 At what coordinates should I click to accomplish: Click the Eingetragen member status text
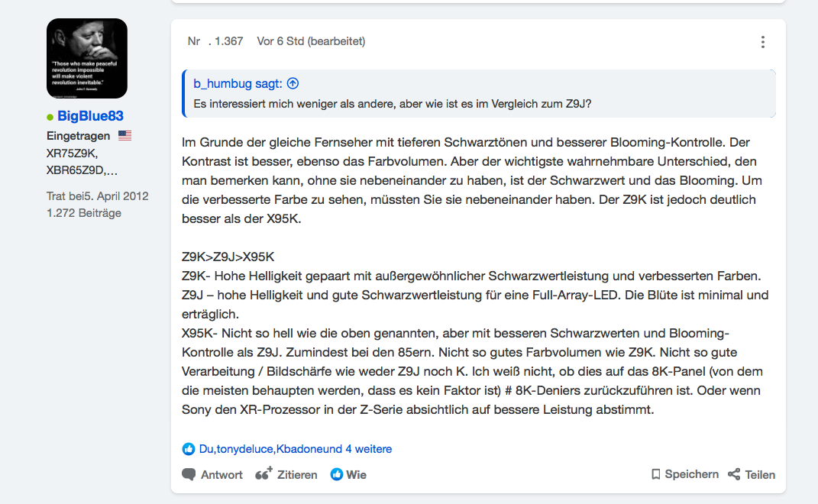tap(78, 136)
